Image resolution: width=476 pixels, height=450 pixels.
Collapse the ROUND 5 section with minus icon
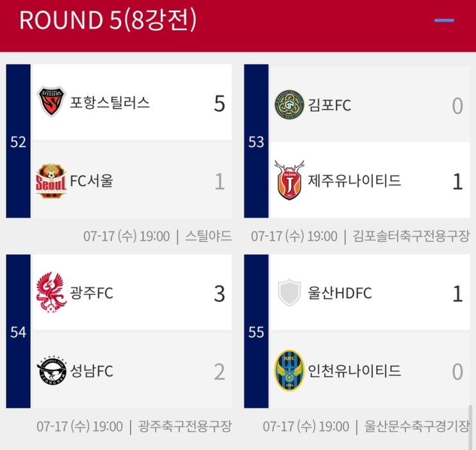tap(444, 20)
